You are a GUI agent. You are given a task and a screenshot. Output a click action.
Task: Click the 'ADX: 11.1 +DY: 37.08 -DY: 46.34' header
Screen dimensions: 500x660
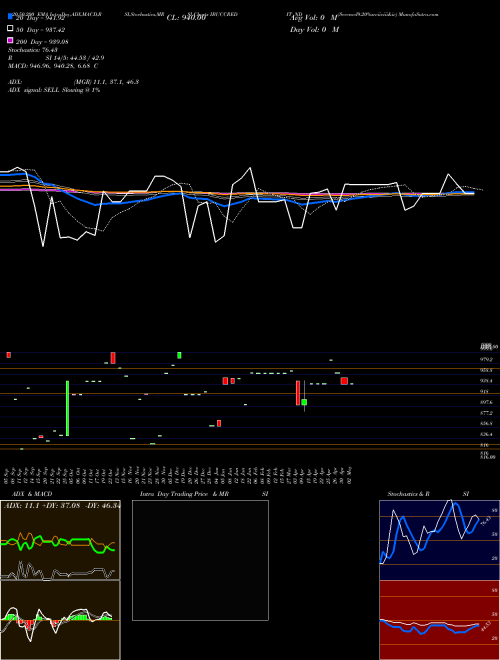point(61,505)
